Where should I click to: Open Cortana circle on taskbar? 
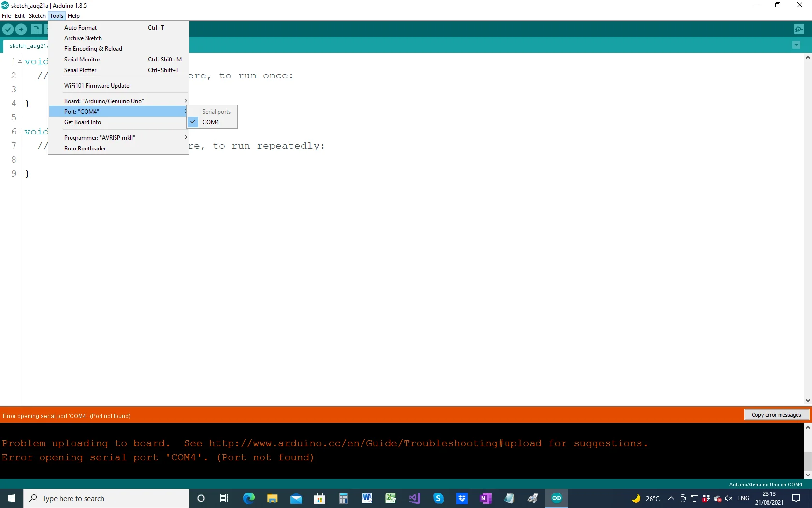pos(201,498)
